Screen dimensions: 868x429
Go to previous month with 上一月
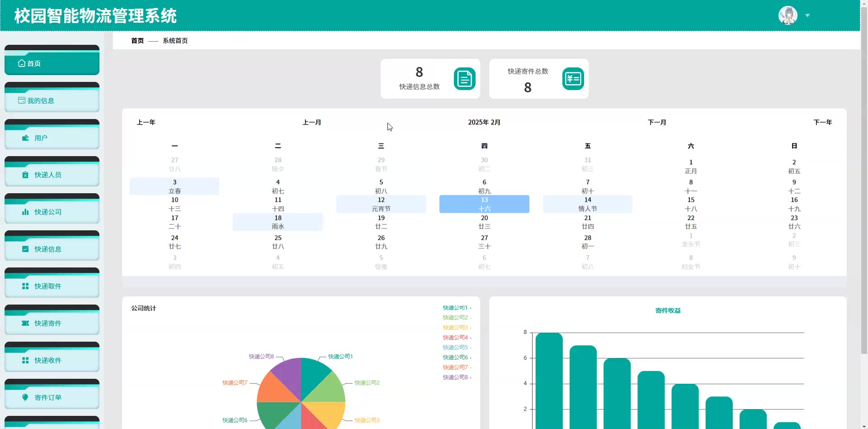[312, 122]
